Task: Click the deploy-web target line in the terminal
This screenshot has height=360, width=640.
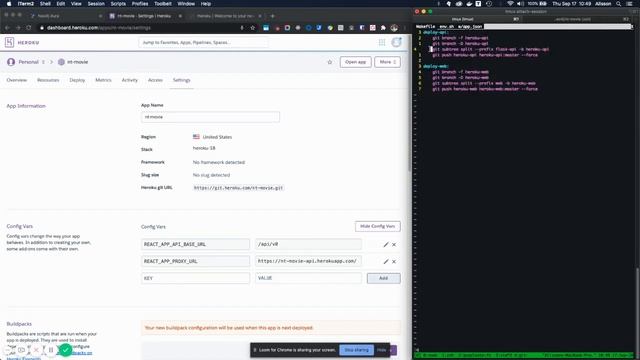Action: [436, 66]
